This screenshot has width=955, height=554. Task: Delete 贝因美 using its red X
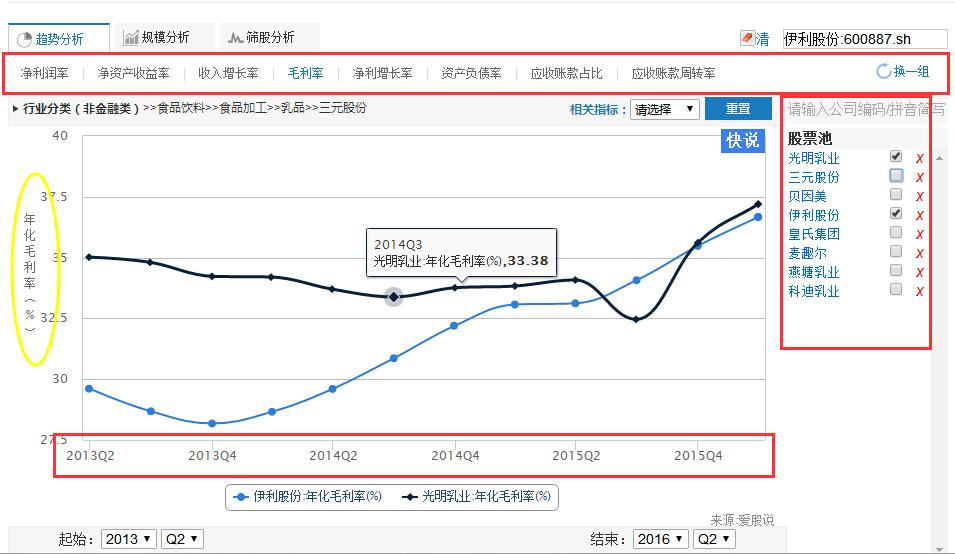[920, 197]
